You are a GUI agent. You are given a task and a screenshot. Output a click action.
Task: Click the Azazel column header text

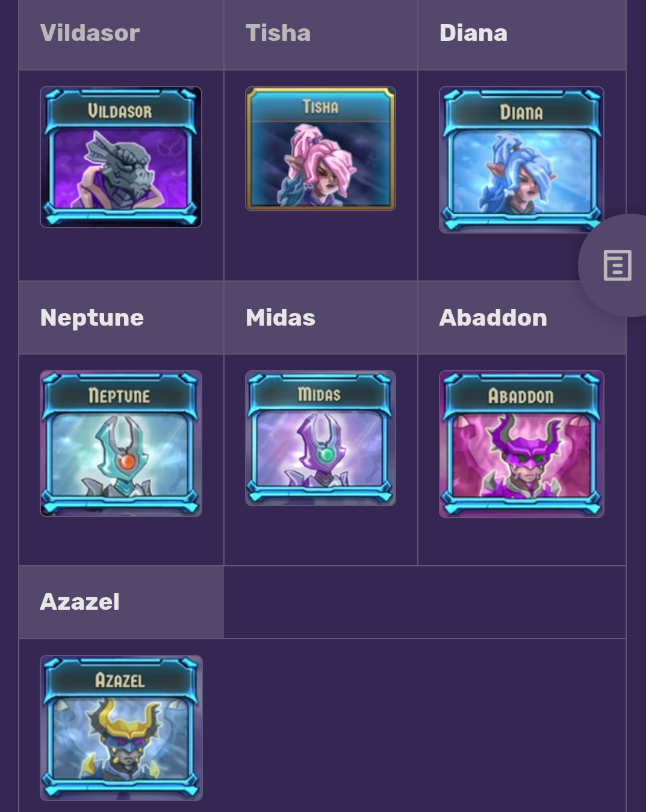click(x=80, y=602)
